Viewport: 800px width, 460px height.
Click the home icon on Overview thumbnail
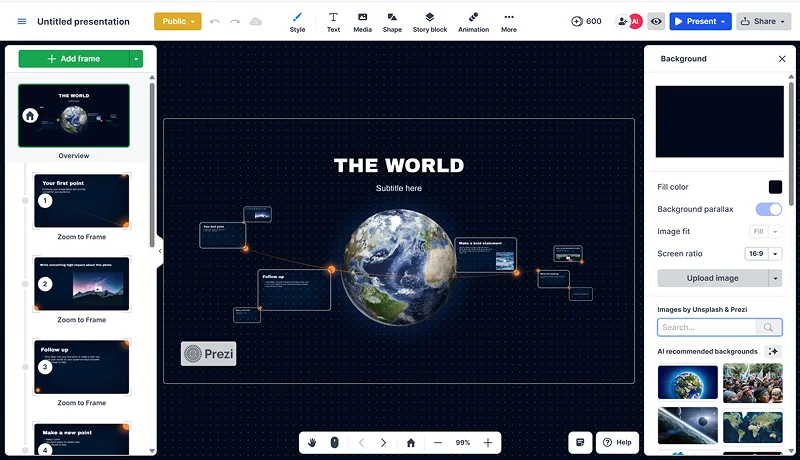[30, 116]
